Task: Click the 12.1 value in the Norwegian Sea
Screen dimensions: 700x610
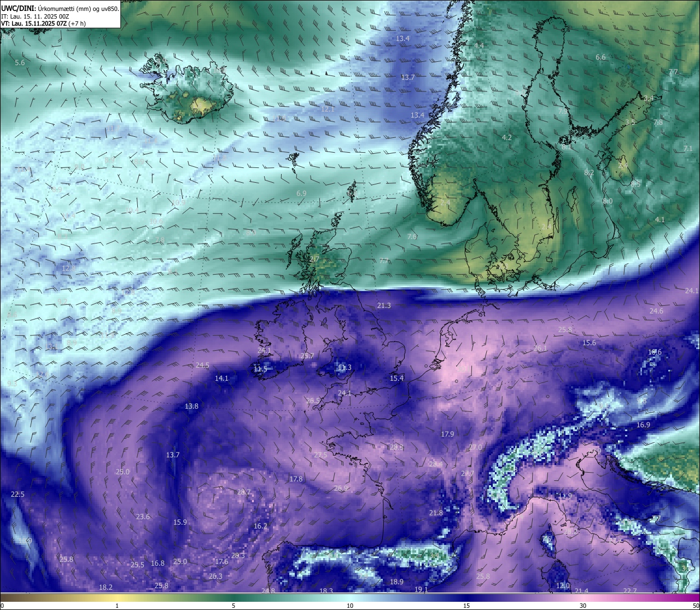Action: click(328, 109)
